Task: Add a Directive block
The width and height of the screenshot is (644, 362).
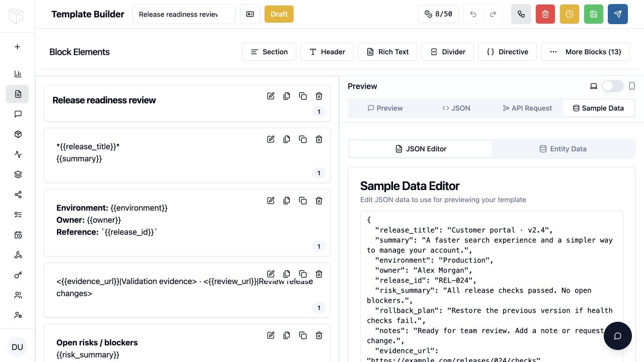Action: point(507,52)
